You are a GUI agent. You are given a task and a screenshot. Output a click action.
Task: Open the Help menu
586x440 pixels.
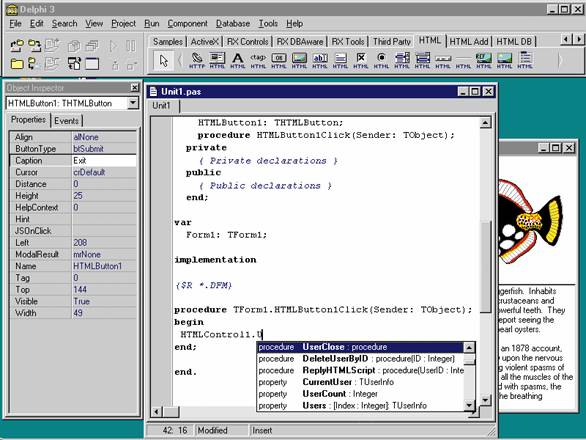tap(294, 24)
